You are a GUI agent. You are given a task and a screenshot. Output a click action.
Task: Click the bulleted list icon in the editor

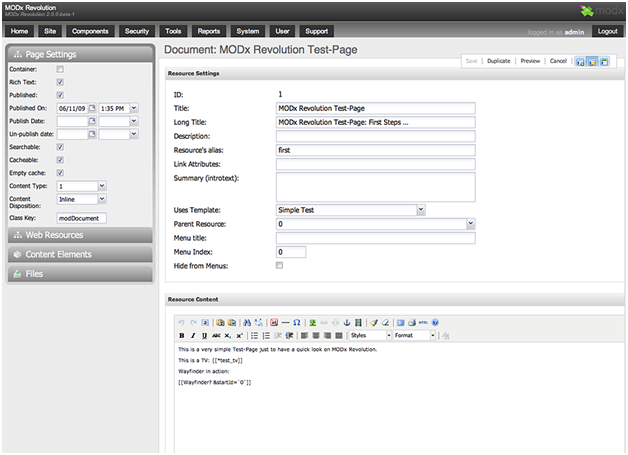tap(254, 336)
